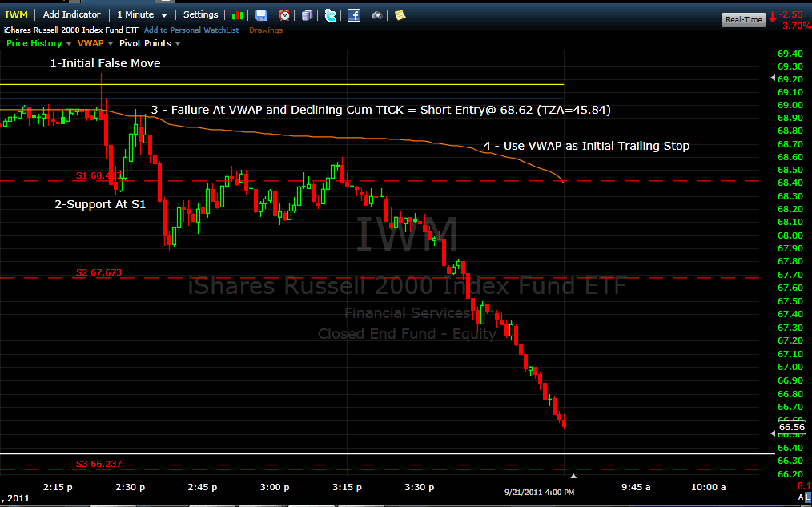This screenshot has width=812, height=507.
Task: Click the S1 pivot level label
Action: 99,175
